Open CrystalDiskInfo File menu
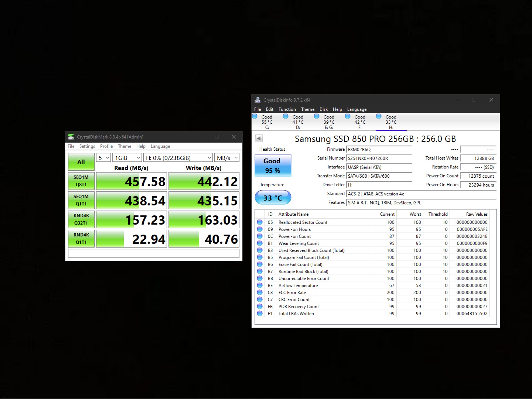The height and width of the screenshot is (399, 532). (x=257, y=109)
